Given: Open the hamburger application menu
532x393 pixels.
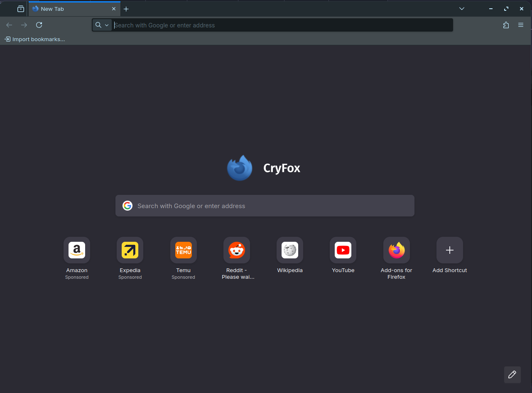Looking at the screenshot, I should [521, 25].
